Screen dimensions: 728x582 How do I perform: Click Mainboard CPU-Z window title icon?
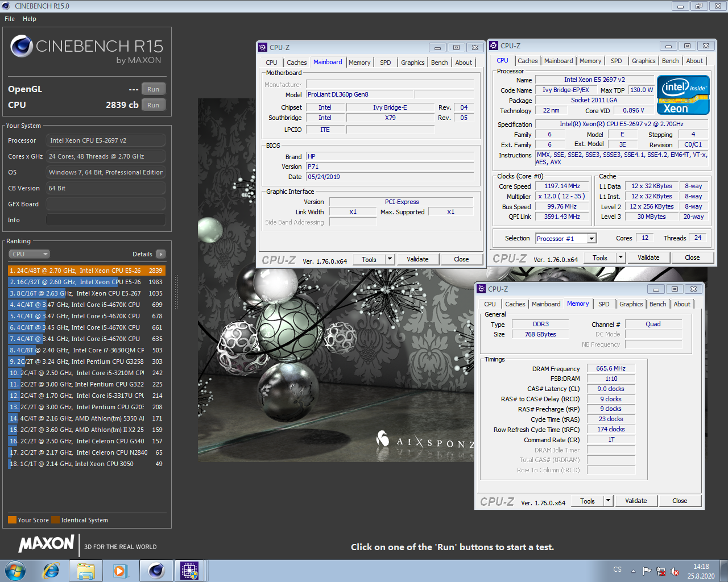pyautogui.click(x=263, y=47)
